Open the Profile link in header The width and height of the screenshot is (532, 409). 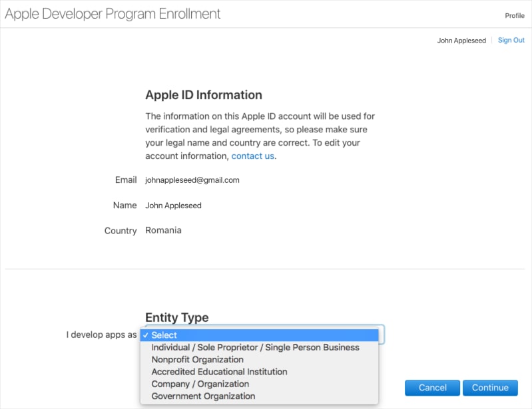(515, 15)
